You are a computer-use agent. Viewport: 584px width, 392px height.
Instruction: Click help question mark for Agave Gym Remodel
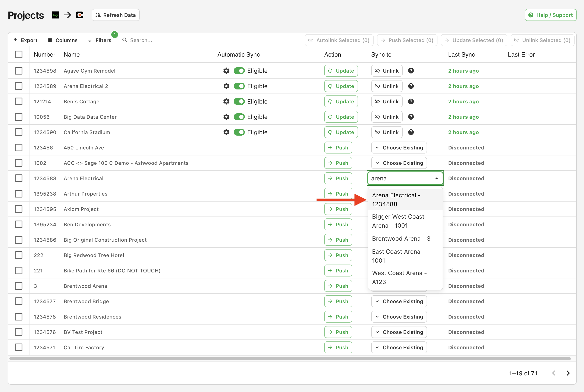pos(411,71)
